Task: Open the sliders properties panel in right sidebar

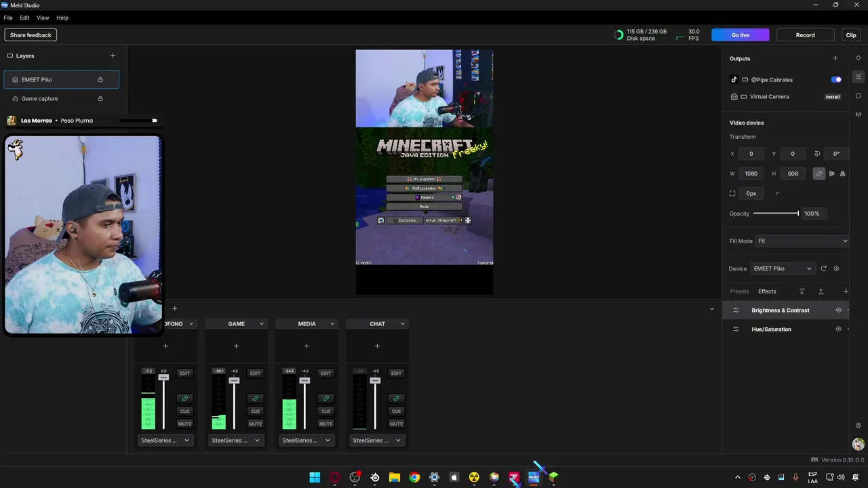Action: pos(859,77)
